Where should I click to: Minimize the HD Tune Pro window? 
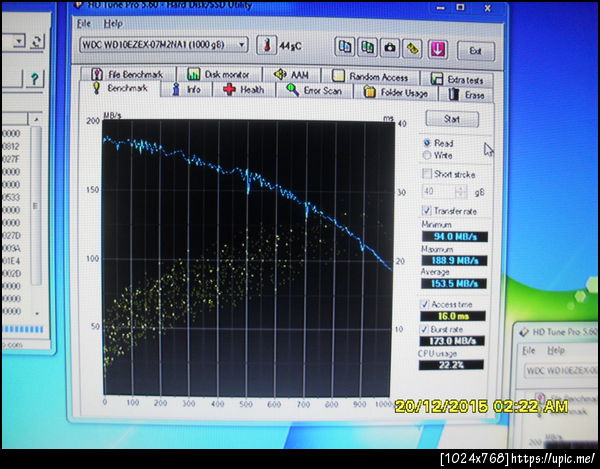tap(441, 7)
